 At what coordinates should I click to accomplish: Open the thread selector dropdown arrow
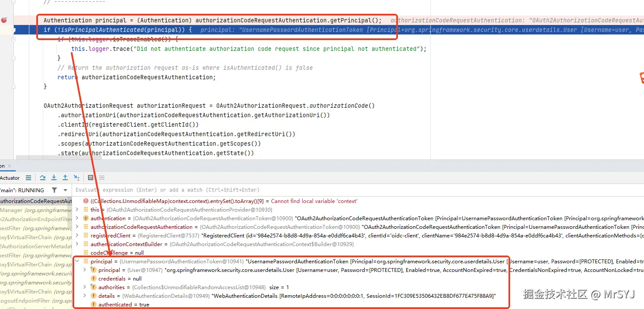pos(65,190)
